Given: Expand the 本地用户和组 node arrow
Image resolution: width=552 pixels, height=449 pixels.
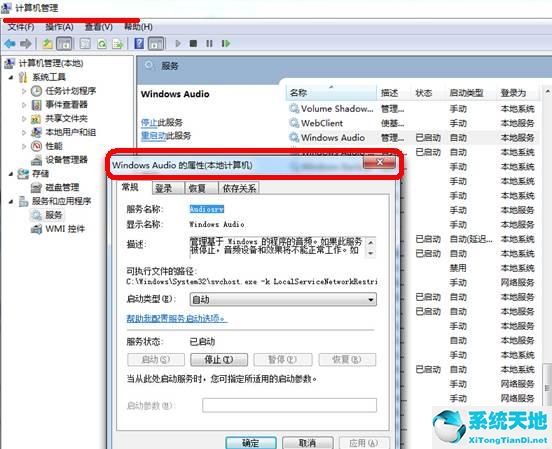Looking at the screenshot, I should point(24,132).
